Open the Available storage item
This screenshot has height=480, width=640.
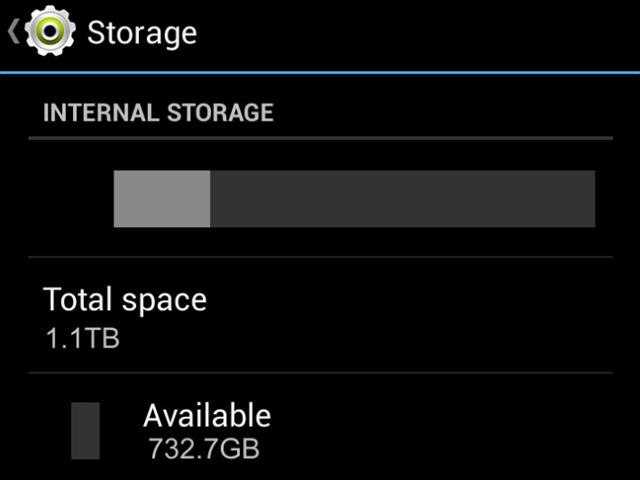[x=320, y=427]
